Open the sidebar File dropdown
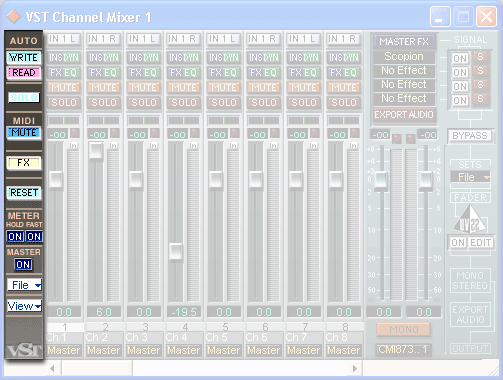Viewport: 503px width, 380px height. [24, 285]
